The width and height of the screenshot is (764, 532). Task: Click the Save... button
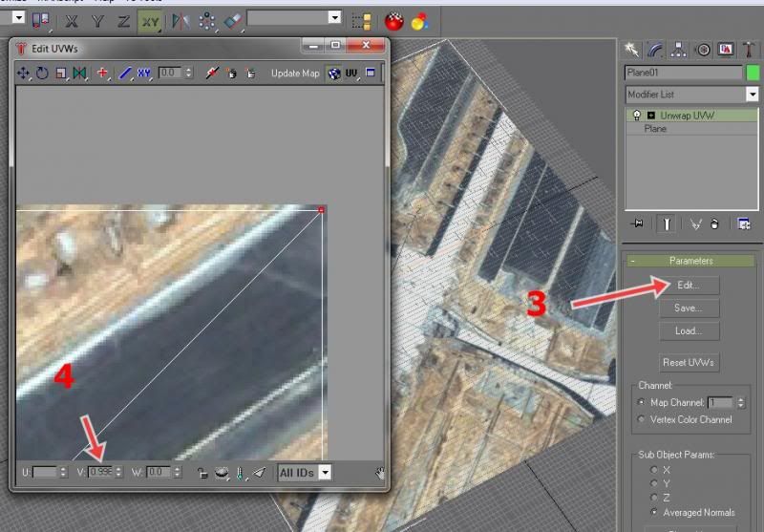tap(689, 309)
